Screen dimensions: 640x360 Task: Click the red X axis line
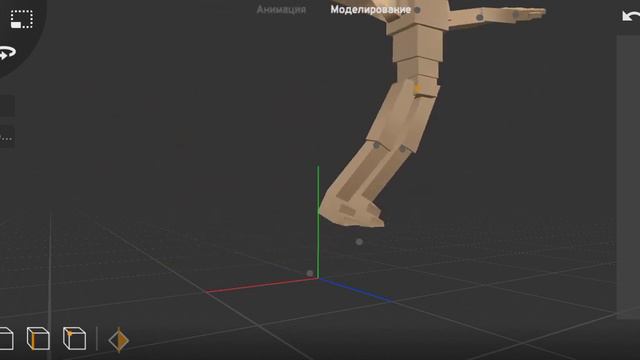point(261,285)
